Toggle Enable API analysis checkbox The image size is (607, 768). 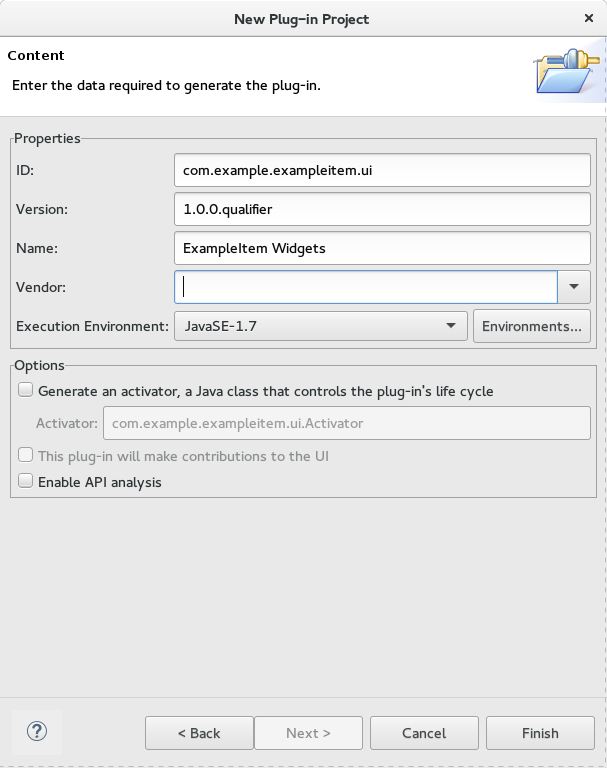click(25, 481)
